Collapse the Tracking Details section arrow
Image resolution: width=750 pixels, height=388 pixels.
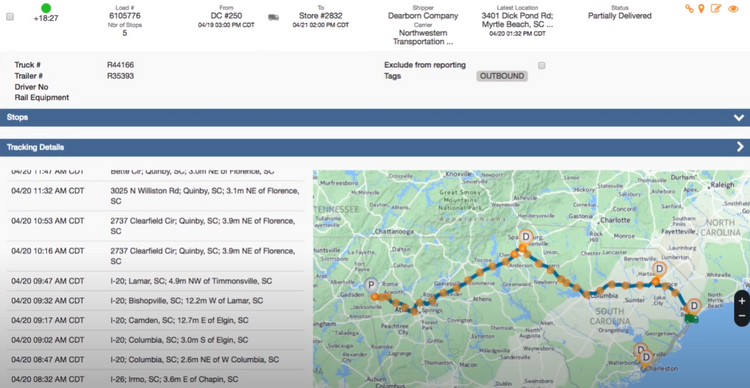[740, 147]
